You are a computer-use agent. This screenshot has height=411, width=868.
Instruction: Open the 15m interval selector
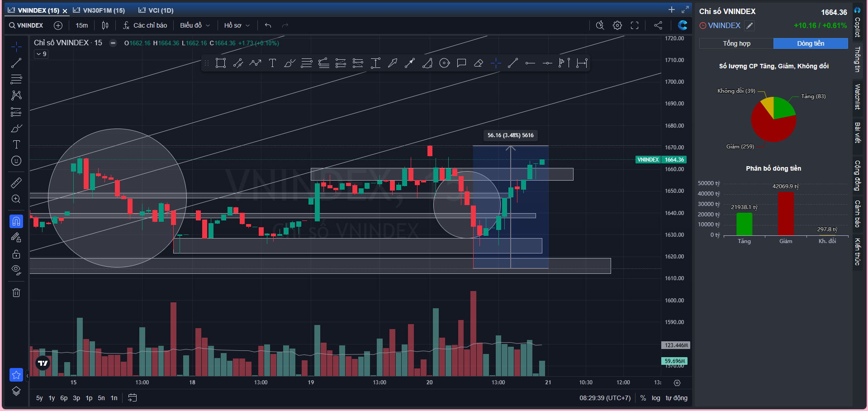pyautogui.click(x=82, y=25)
